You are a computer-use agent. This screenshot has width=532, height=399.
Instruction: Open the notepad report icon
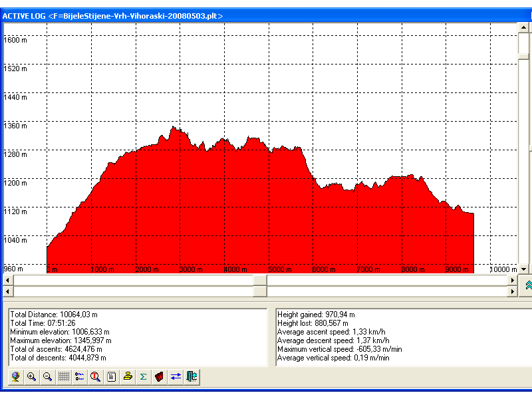[x=112, y=376]
